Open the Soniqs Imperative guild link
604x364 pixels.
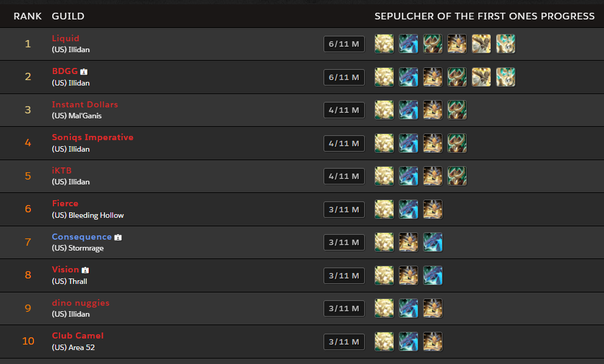(92, 137)
